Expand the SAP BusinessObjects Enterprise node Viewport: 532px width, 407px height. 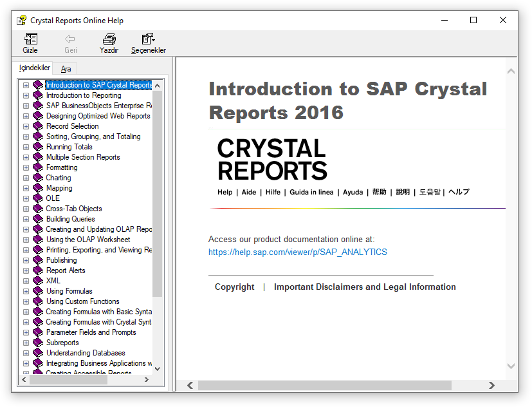click(x=26, y=106)
